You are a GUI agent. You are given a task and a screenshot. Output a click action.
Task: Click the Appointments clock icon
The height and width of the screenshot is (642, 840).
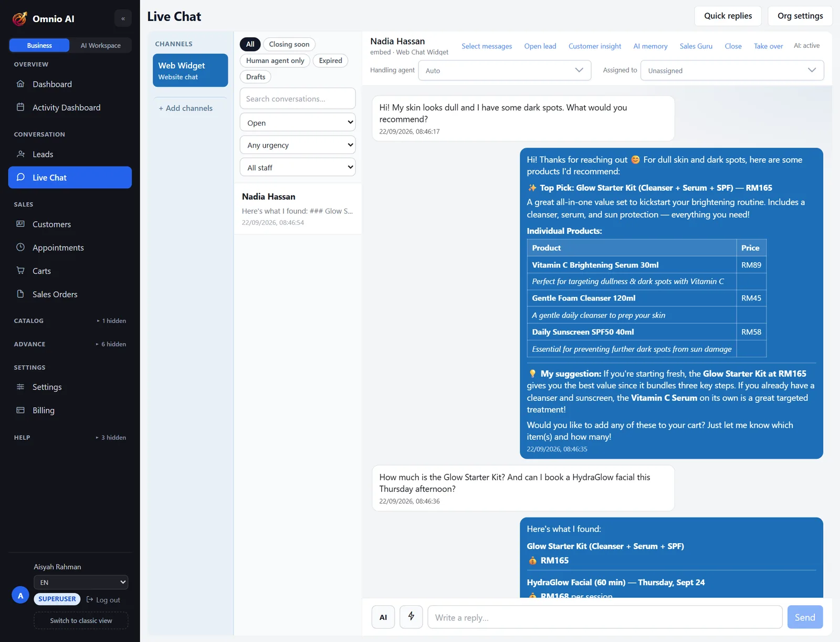point(20,247)
